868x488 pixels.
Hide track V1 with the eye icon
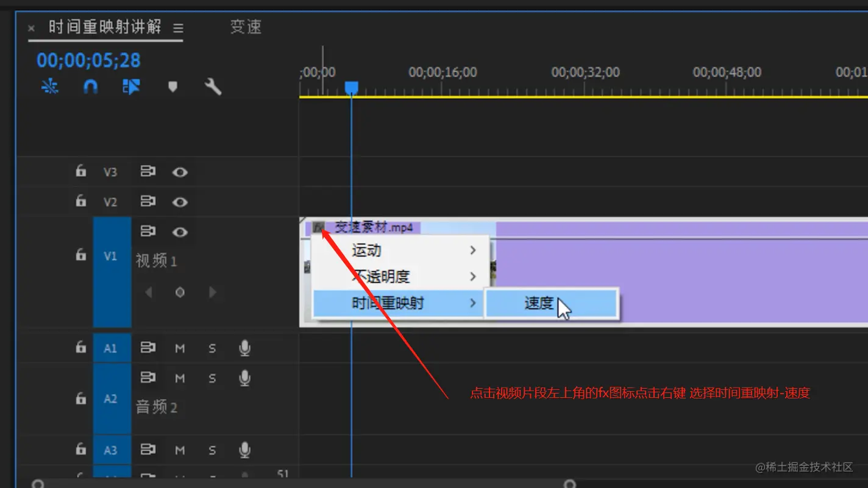[x=180, y=232]
